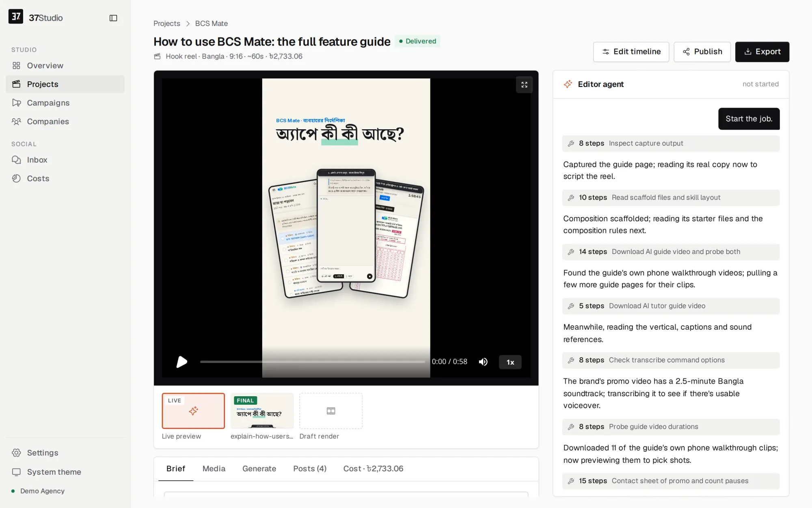The width and height of the screenshot is (812, 508).
Task: Open the social Inbox
Action: pyautogui.click(x=65, y=160)
